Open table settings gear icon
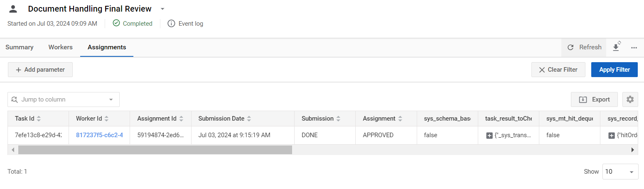The image size is (644, 189). tap(630, 99)
